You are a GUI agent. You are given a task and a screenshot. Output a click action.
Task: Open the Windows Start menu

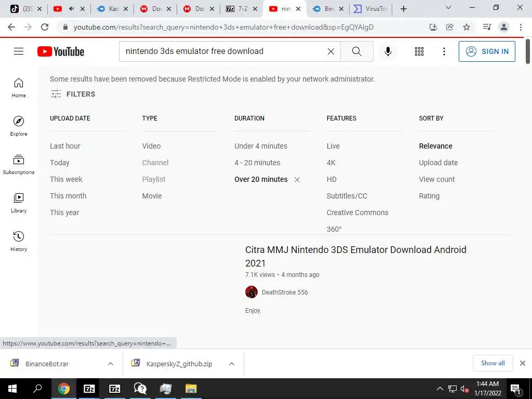pyautogui.click(x=12, y=389)
